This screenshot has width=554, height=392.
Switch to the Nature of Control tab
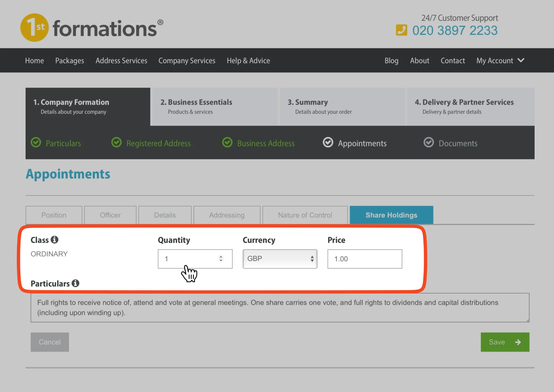click(x=305, y=215)
